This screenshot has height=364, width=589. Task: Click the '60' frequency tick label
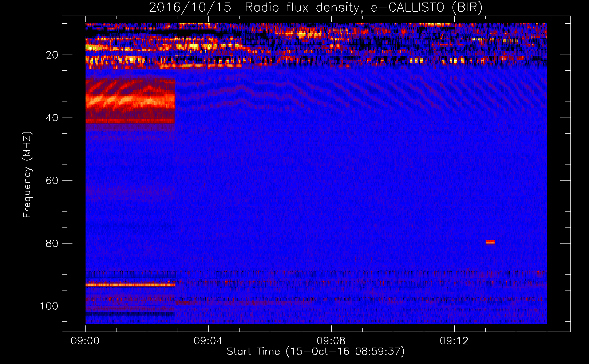52,181
